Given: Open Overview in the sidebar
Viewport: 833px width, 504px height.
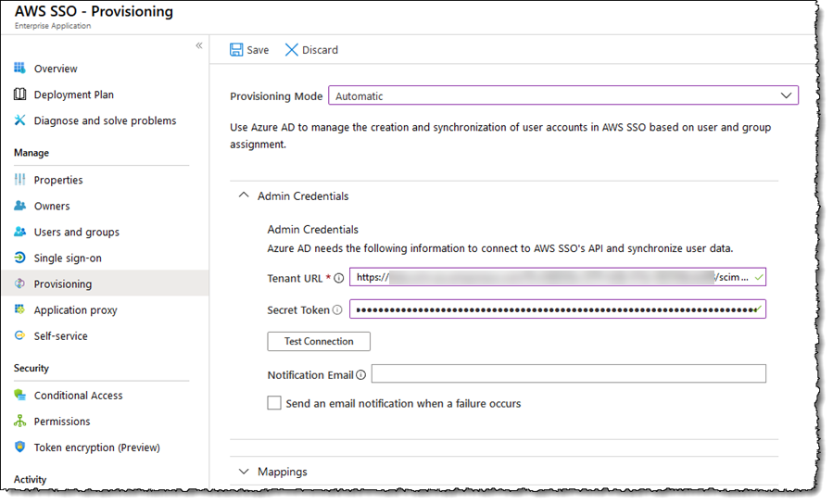Looking at the screenshot, I should [56, 69].
